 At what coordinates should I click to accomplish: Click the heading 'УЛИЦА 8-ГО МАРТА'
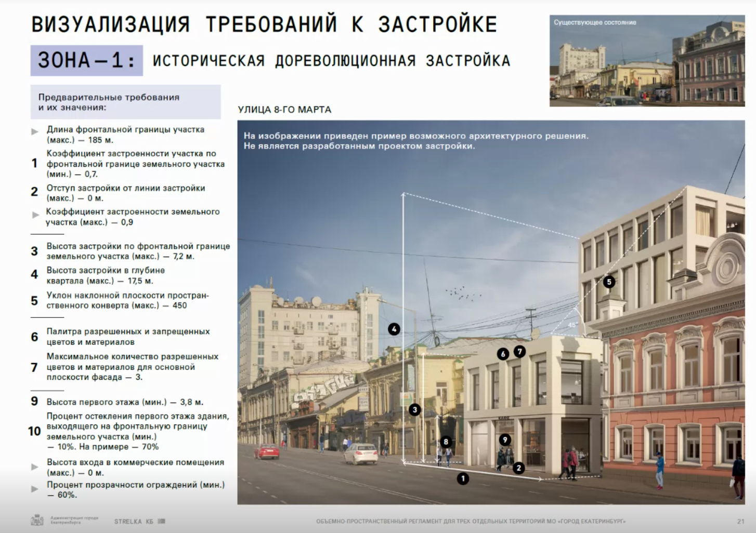click(x=284, y=110)
